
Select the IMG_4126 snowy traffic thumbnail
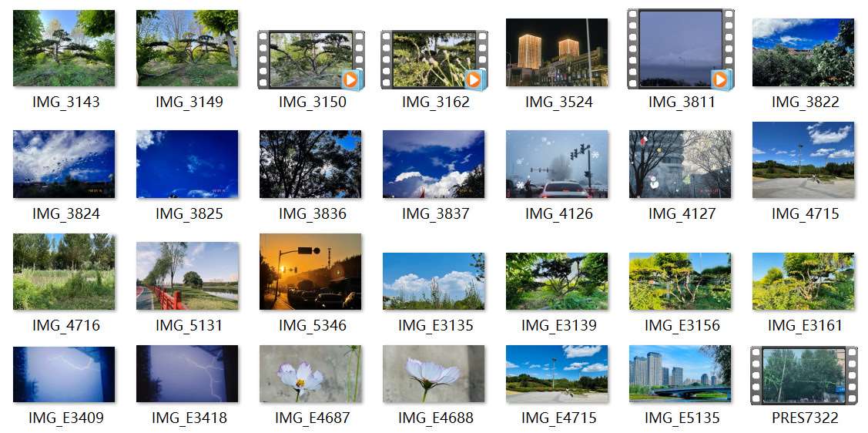(x=557, y=164)
